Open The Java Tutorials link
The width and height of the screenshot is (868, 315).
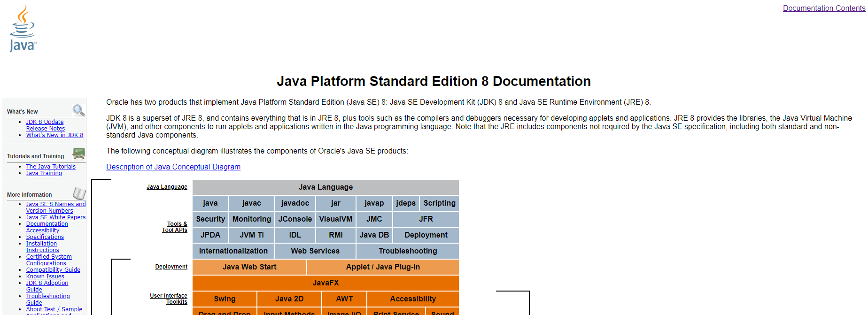51,166
